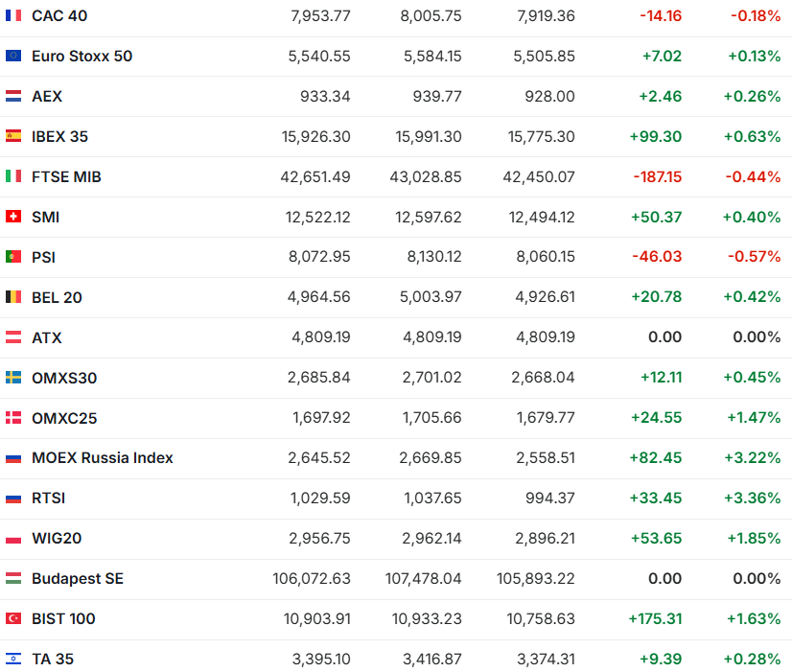Screen dimensions: 792x672
Task: Click the Belgium flag icon beside BEL 20
Action: pos(13,297)
